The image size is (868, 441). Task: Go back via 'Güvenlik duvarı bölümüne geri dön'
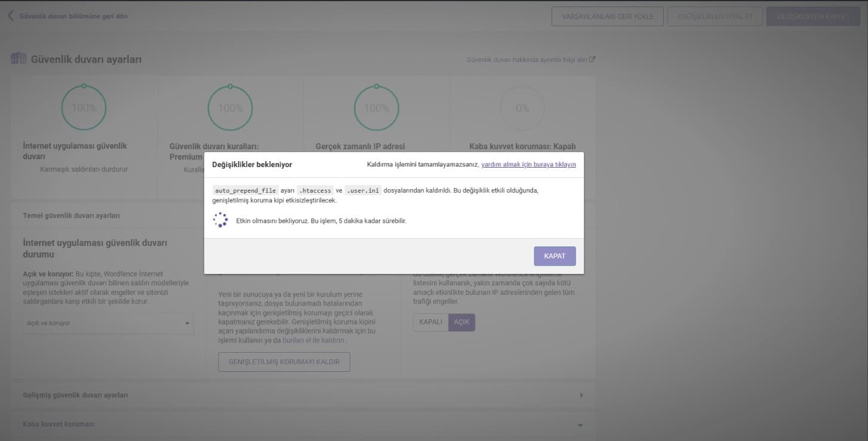(x=73, y=16)
